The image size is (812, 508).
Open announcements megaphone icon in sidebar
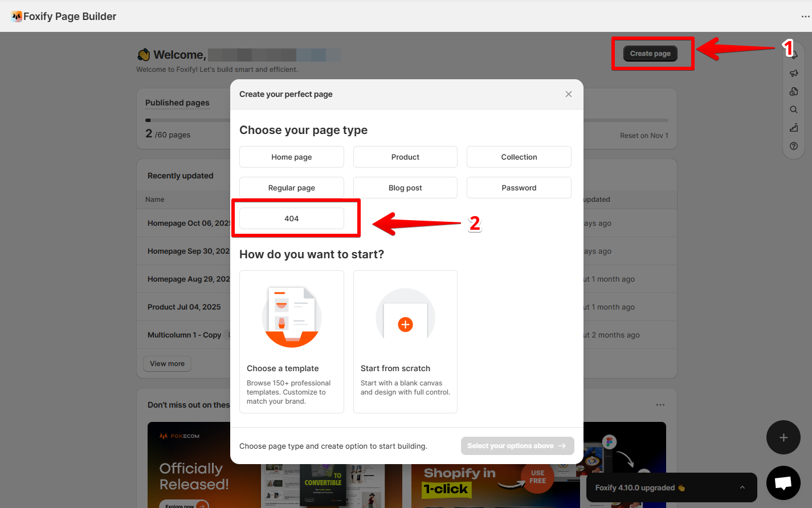coord(794,73)
